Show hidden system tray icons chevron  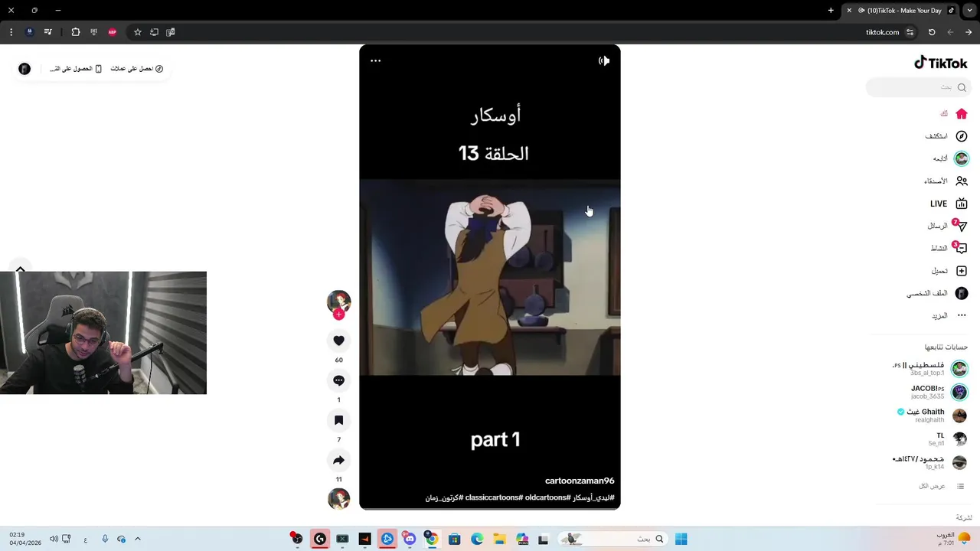click(138, 539)
